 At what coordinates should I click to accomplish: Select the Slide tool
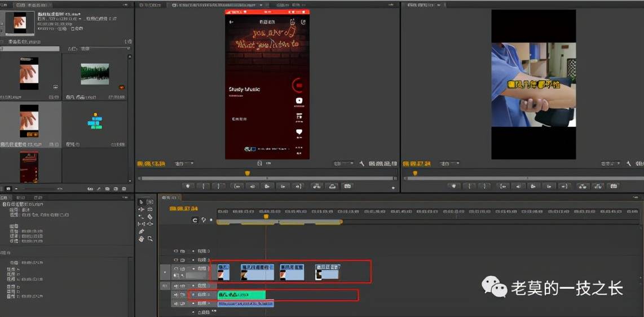150,224
